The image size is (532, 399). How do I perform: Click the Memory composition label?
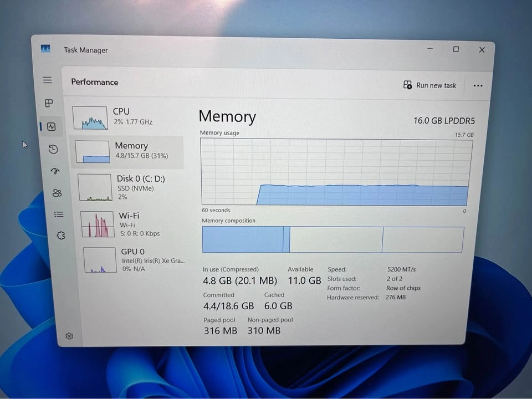click(229, 221)
